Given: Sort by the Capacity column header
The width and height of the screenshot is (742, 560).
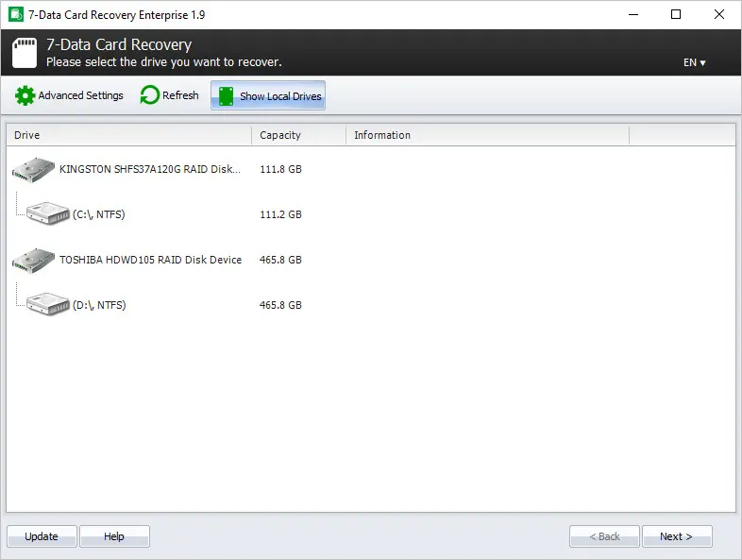Looking at the screenshot, I should [298, 135].
